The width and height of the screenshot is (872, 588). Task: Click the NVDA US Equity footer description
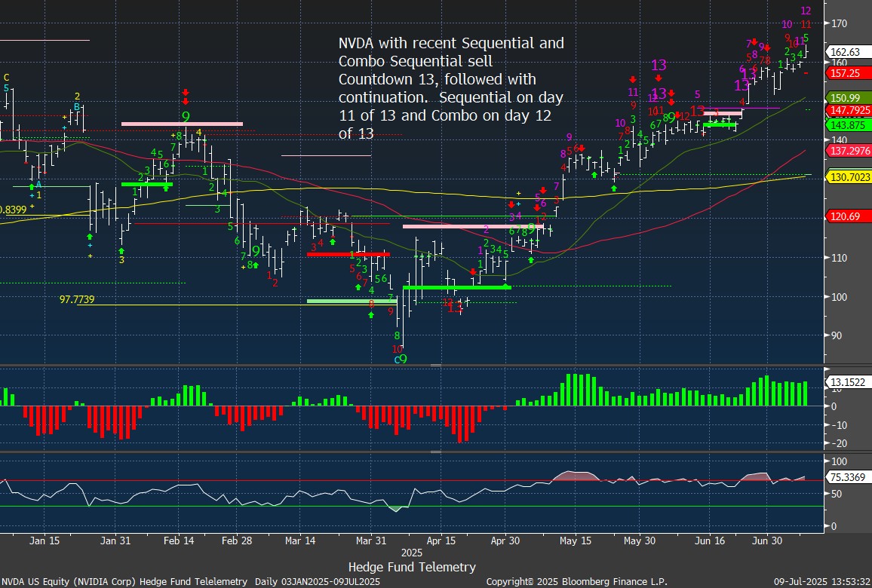(191, 581)
